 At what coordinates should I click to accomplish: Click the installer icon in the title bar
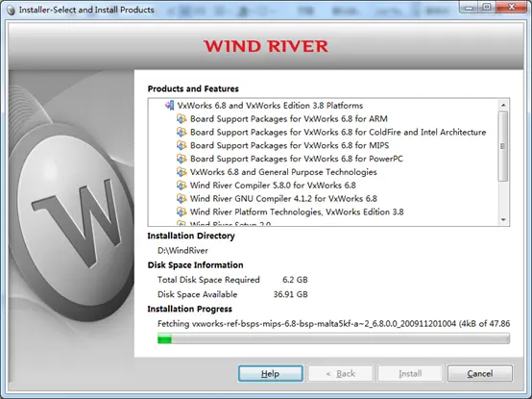pos(11,11)
